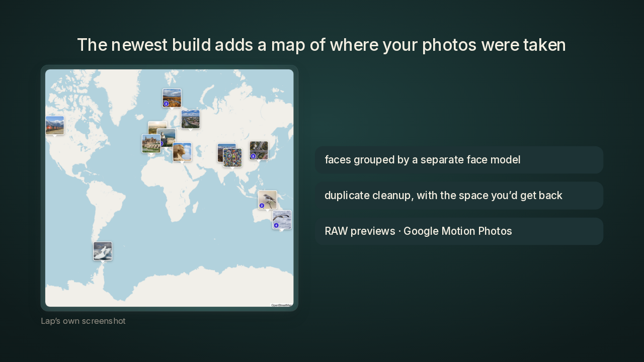
Task: Select the 'faces grouped by a separate face model' item
Action: tap(459, 160)
